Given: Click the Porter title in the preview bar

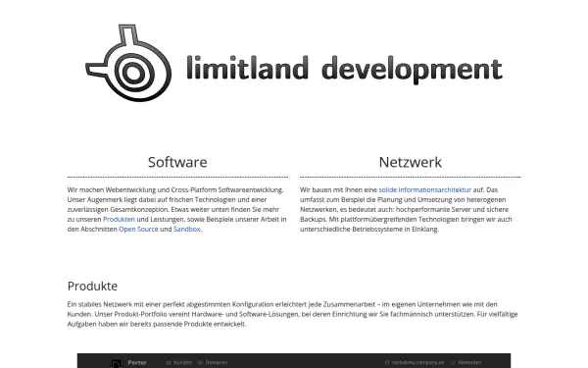Looking at the screenshot, I should pyautogui.click(x=137, y=363).
